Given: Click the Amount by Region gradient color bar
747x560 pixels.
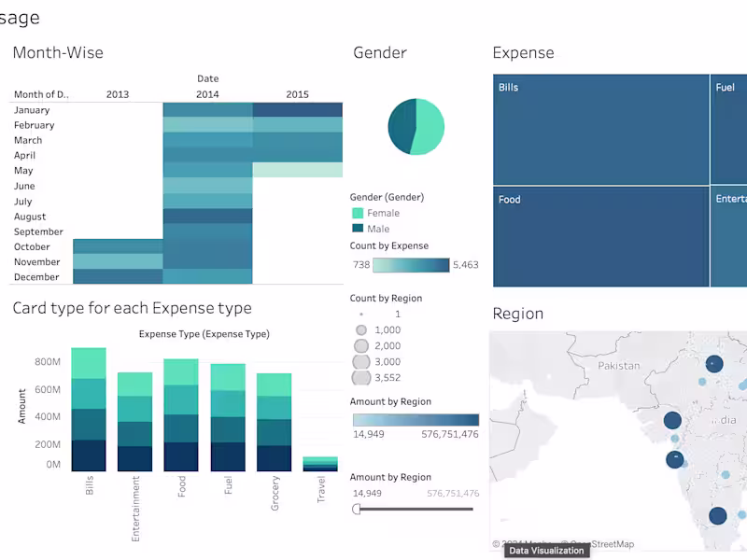Looking at the screenshot, I should [x=416, y=419].
